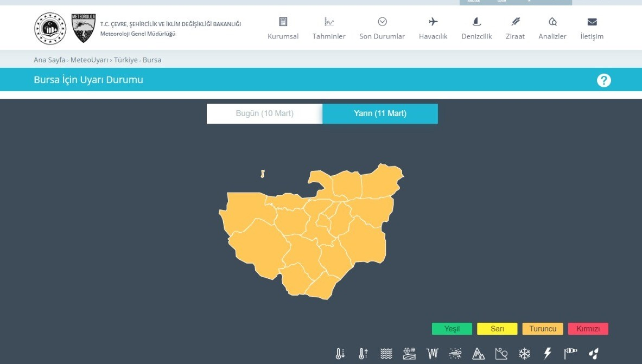The image size is (642, 364).
Task: Open the Tahminler menu
Action: point(329,29)
